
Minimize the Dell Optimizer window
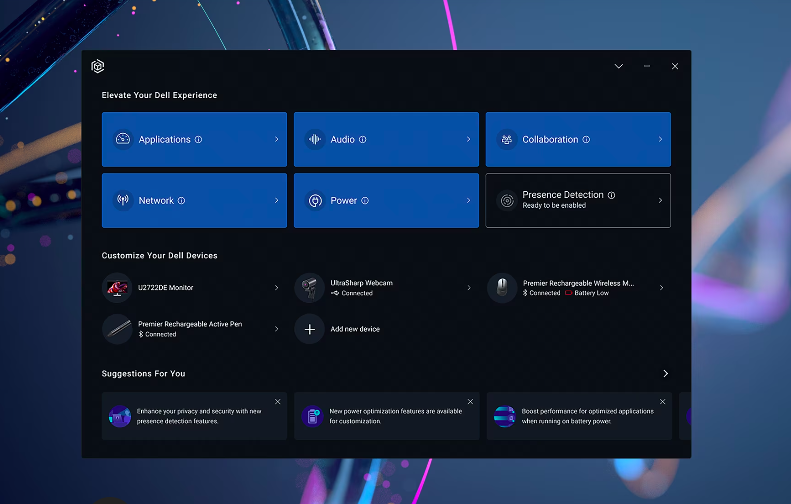click(647, 66)
